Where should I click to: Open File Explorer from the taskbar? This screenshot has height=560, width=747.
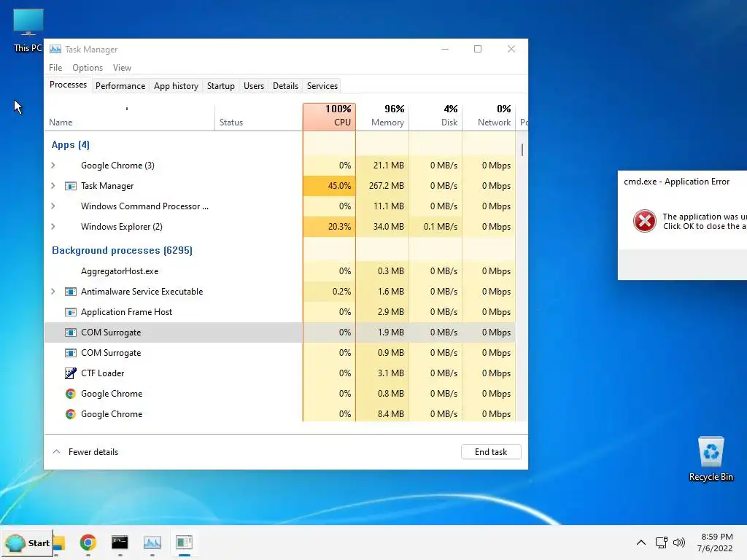(59, 542)
